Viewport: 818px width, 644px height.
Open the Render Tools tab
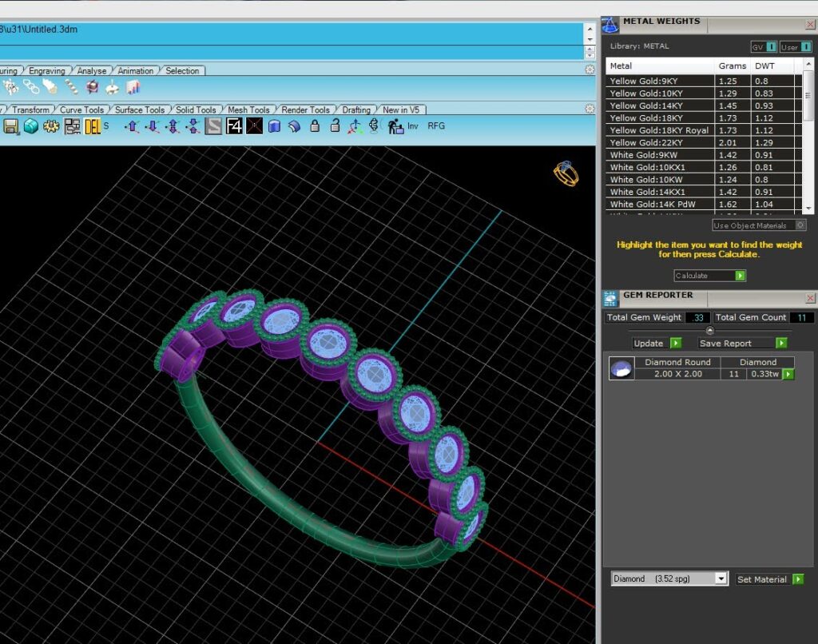pyautogui.click(x=305, y=110)
